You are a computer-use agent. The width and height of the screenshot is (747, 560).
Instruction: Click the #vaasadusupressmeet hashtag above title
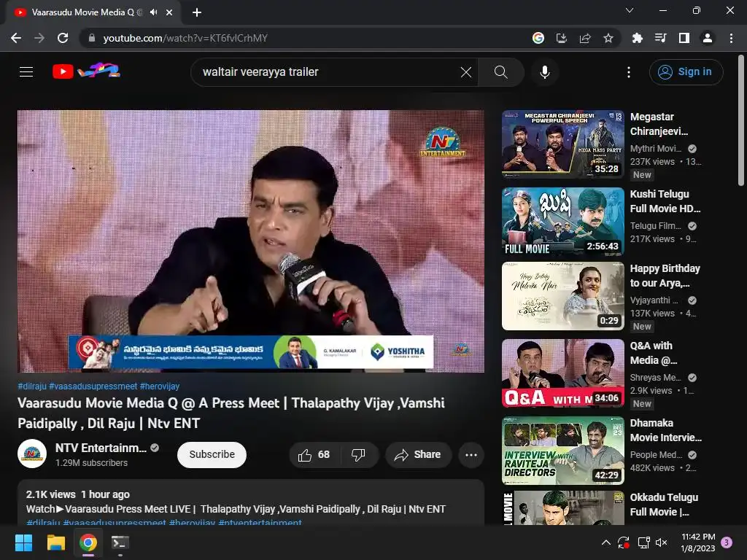93,386
